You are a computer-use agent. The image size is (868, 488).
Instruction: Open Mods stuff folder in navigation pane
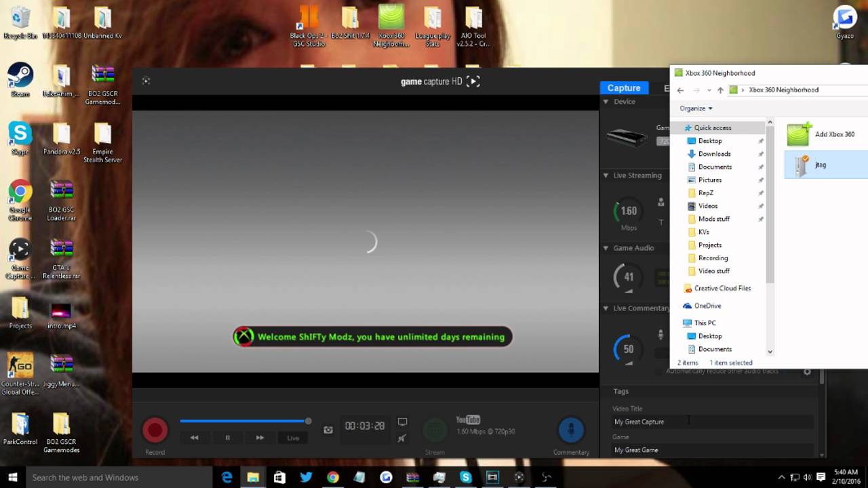(713, 219)
